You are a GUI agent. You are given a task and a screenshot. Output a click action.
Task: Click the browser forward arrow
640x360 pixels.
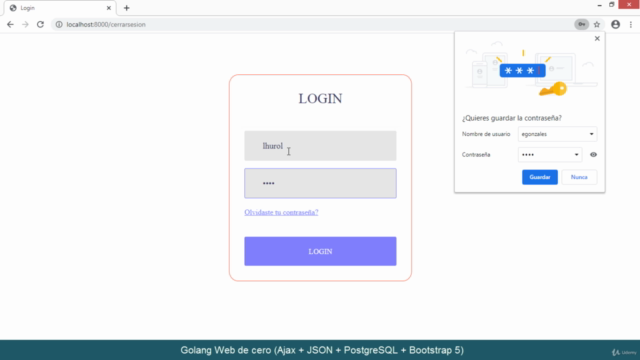(25, 24)
